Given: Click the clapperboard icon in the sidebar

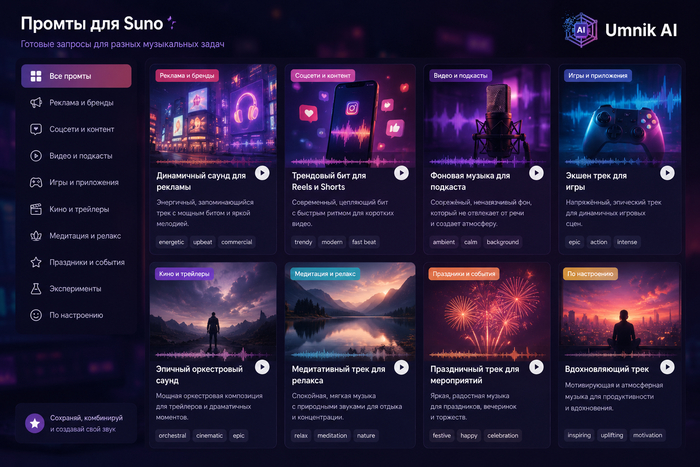Looking at the screenshot, I should coord(36,209).
